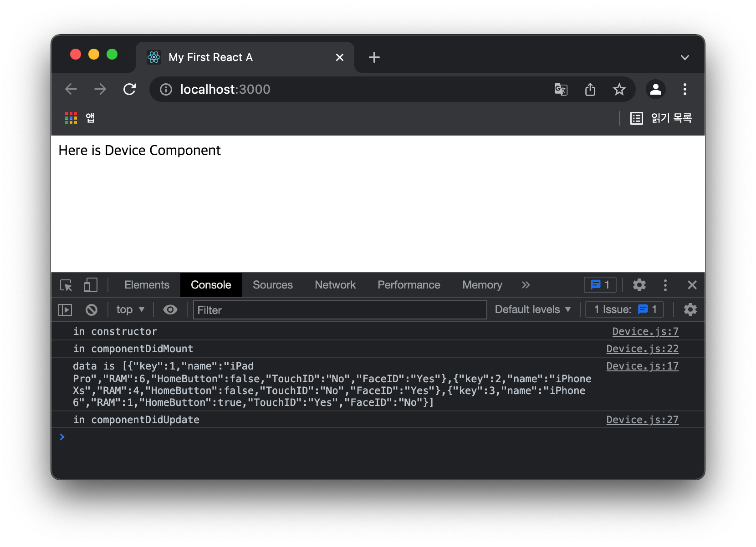Open top JavaScript context dropdown
The width and height of the screenshot is (756, 547).
(130, 309)
